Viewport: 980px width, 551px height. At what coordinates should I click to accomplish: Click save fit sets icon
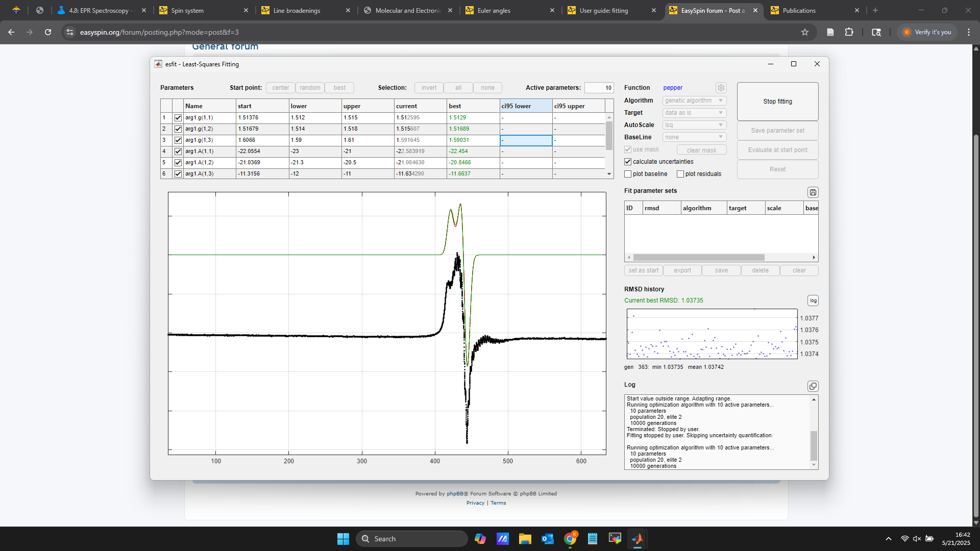[x=813, y=192]
